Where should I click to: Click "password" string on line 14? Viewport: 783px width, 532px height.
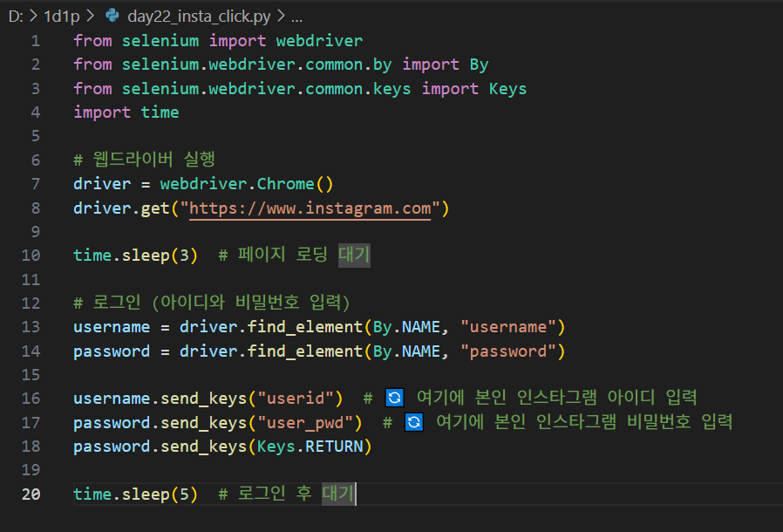[x=507, y=351]
